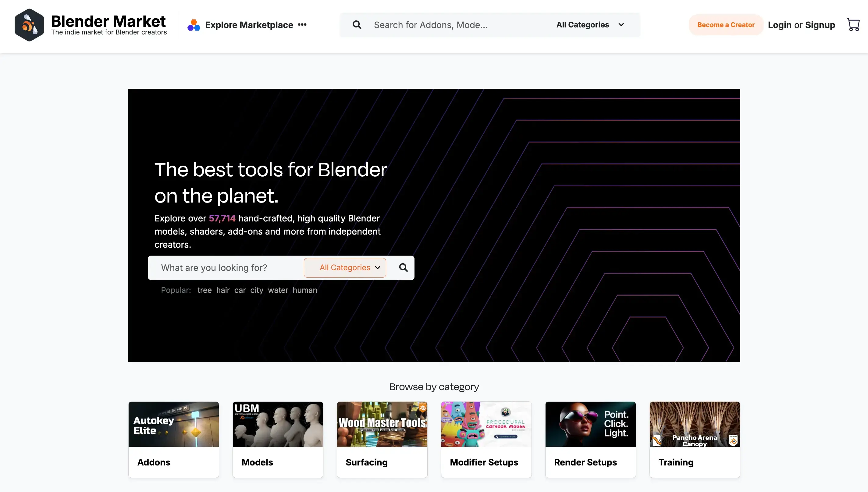Open the Addons category card
The image size is (868, 492).
coord(173,439)
